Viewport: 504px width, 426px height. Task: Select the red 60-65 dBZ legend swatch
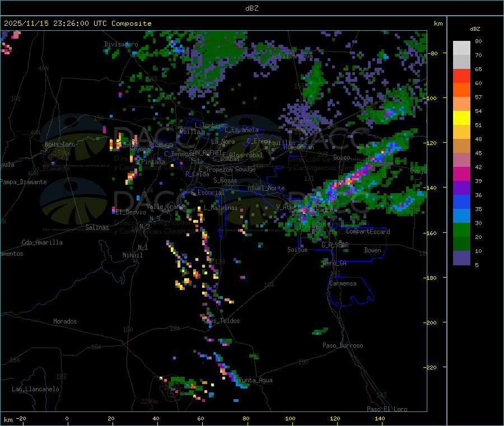click(x=461, y=76)
